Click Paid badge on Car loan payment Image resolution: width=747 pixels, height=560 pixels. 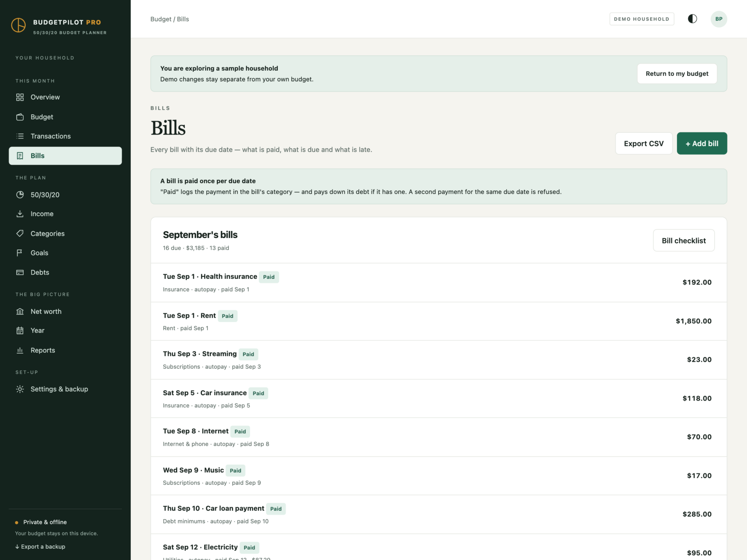pyautogui.click(x=276, y=509)
